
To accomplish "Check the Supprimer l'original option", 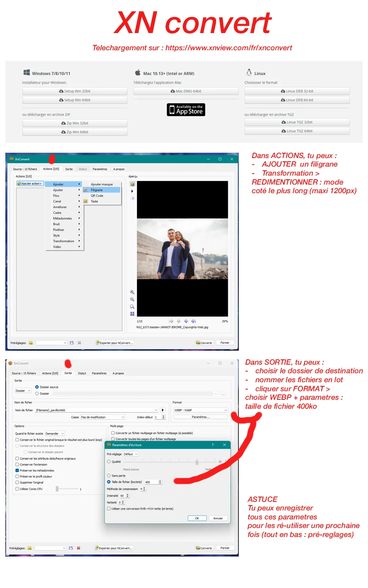I will click(x=17, y=483).
